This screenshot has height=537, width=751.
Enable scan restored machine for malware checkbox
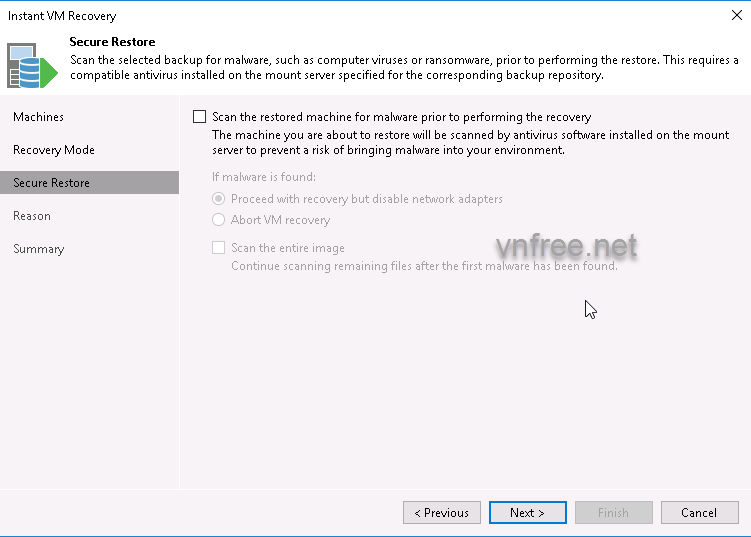[x=199, y=117]
